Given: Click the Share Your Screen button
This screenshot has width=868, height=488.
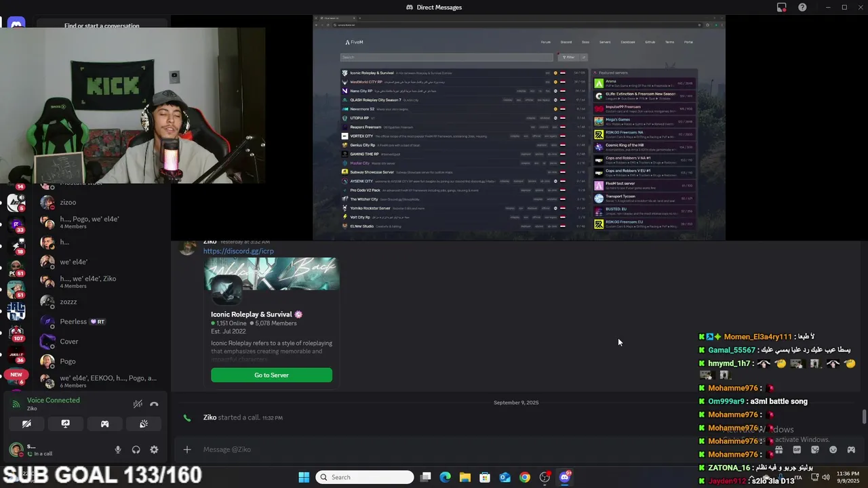Looking at the screenshot, I should click(x=65, y=424).
